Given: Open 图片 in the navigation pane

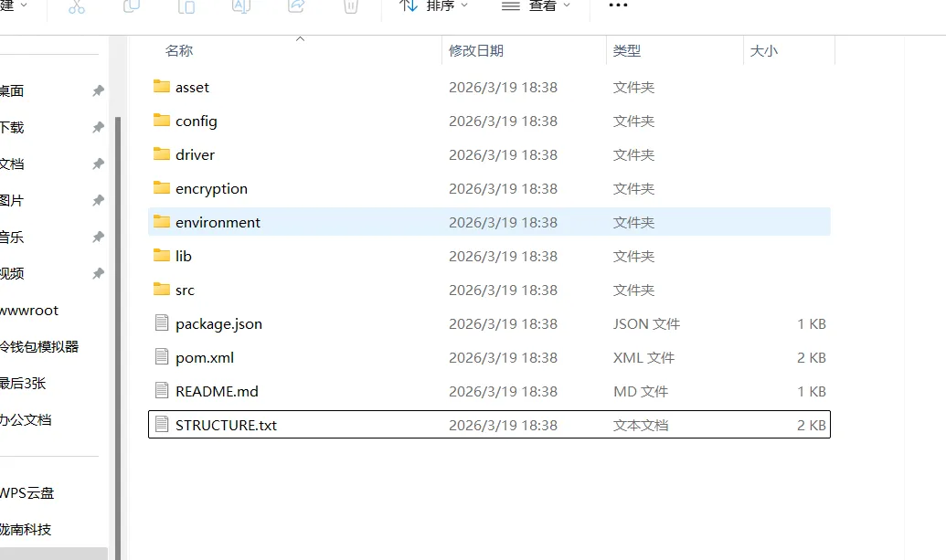Looking at the screenshot, I should (x=12, y=200).
